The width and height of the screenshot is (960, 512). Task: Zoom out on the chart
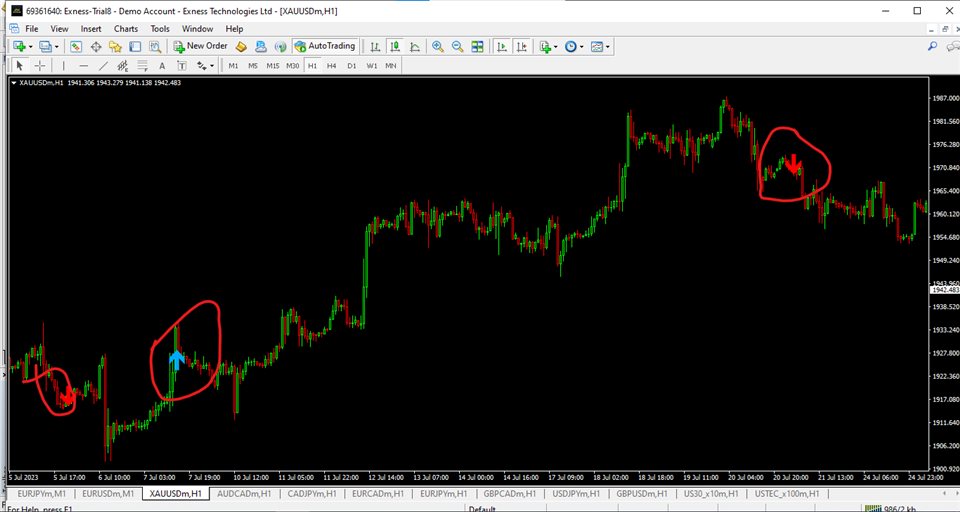[x=457, y=47]
